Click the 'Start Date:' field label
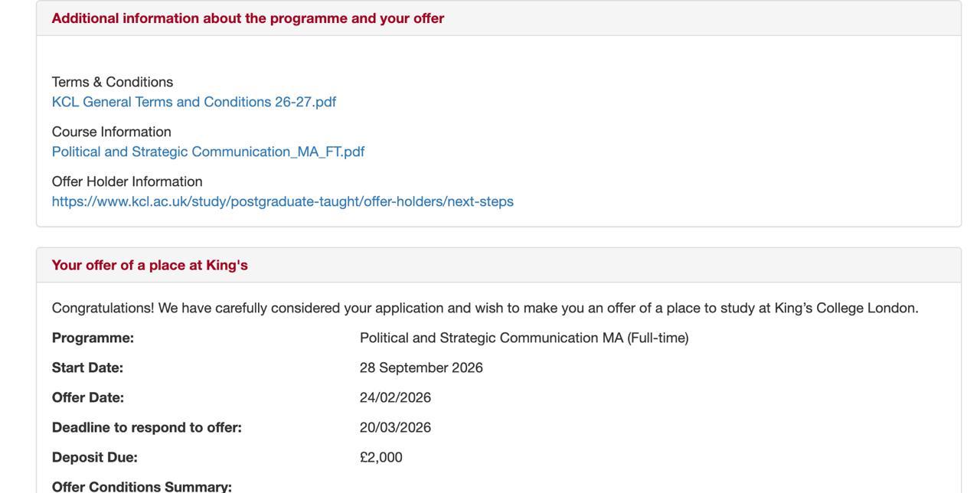980x493 pixels. 87,367
